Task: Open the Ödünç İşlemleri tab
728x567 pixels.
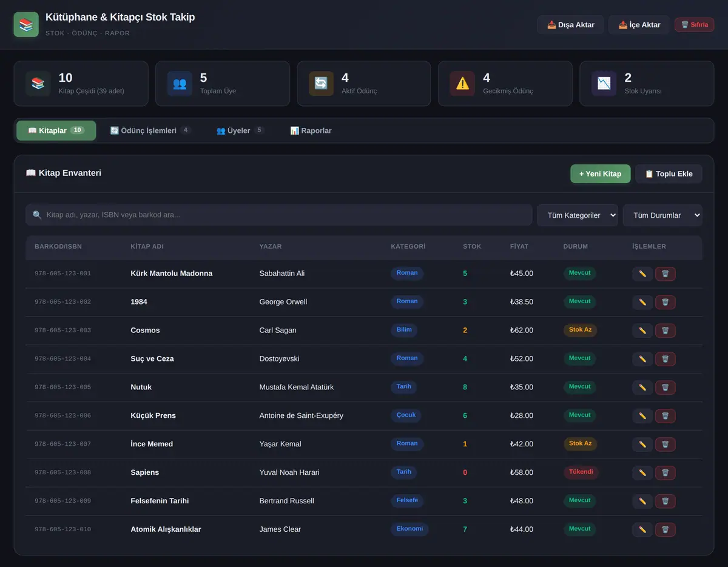Action: [x=150, y=130]
